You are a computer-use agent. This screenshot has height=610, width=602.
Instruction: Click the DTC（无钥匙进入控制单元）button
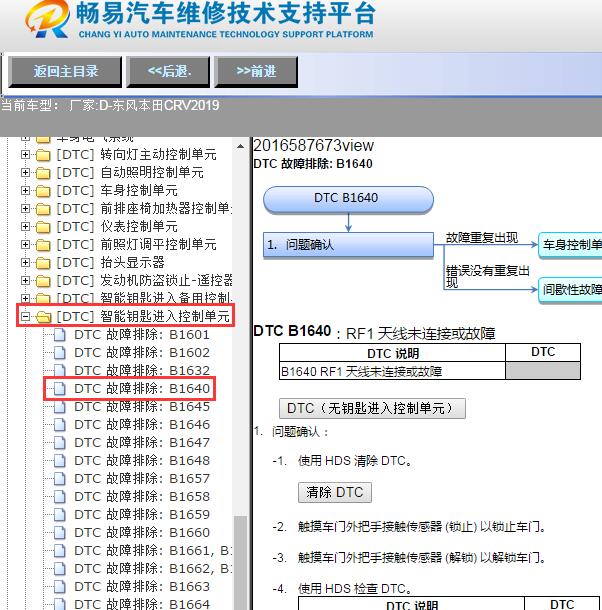pos(372,408)
